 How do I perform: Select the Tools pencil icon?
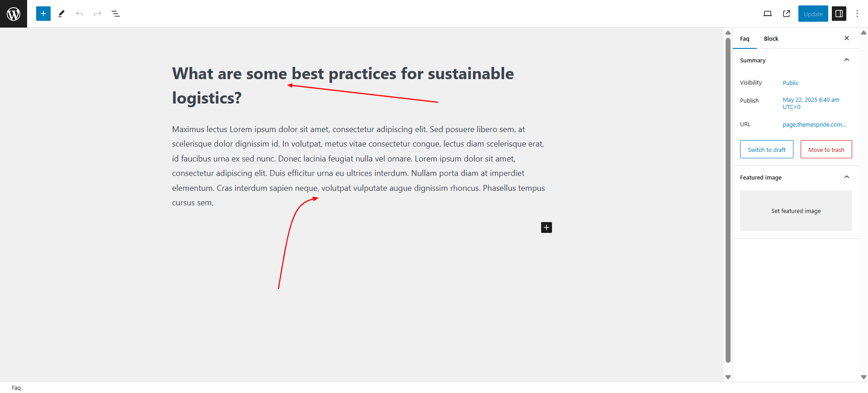click(x=61, y=14)
